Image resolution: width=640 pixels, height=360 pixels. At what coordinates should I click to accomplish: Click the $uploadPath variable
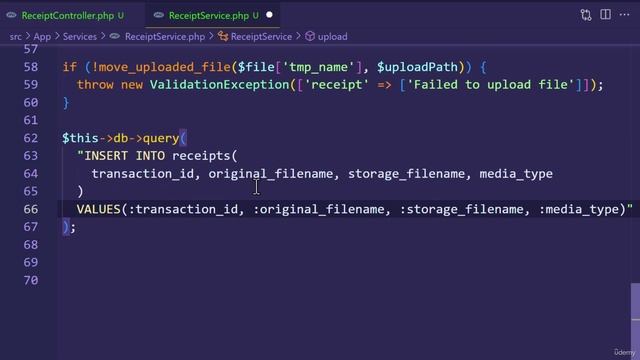tap(417, 67)
